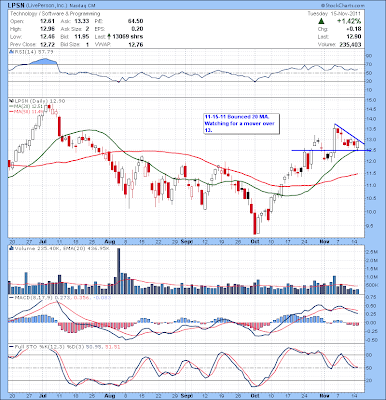386x400 pixels.
Task: Click the last trade size 13069 shrs
Action: [128, 37]
